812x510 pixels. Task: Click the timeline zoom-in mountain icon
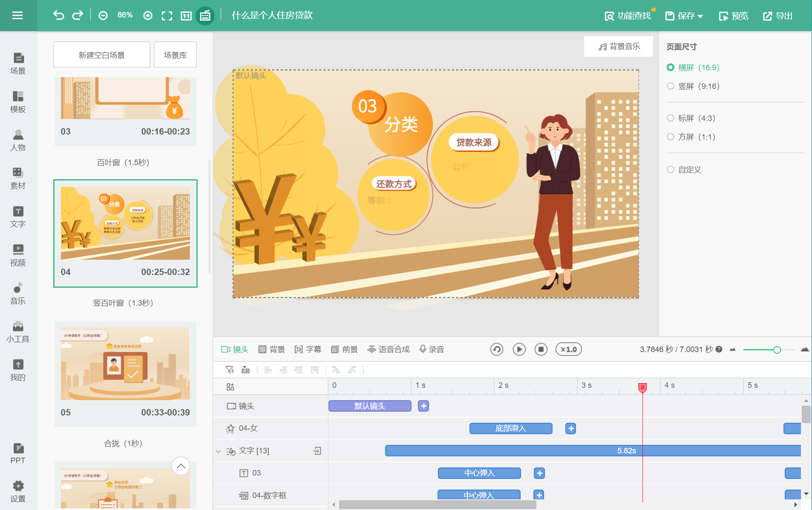(x=804, y=350)
